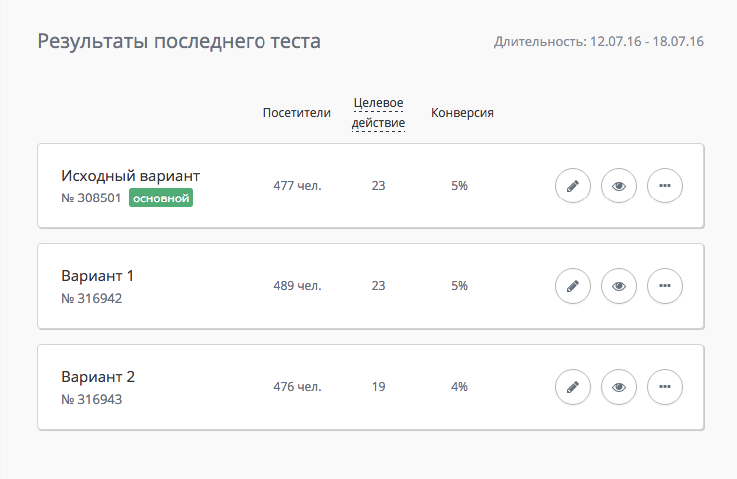Edit Вариант 2 via pencil icon

[x=572, y=387]
